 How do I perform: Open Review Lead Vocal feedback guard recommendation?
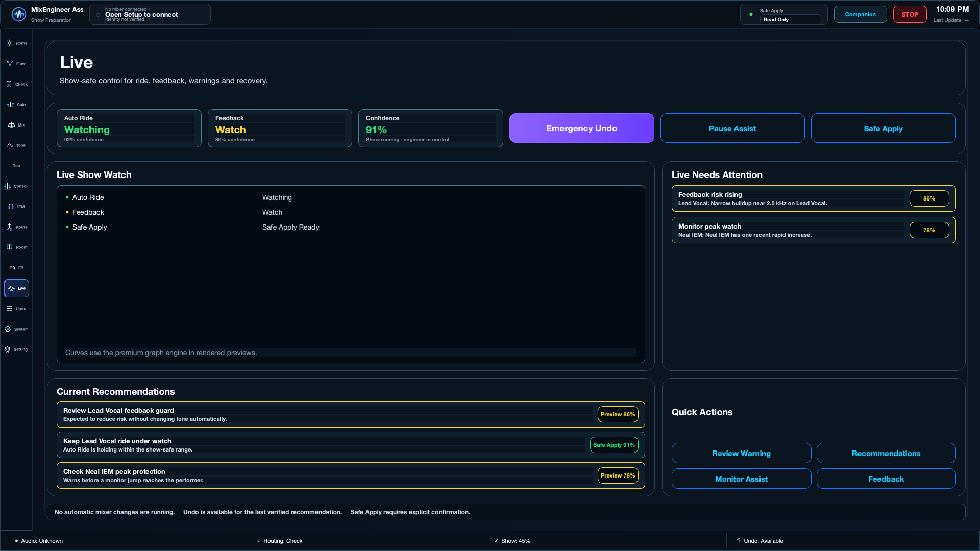point(351,414)
